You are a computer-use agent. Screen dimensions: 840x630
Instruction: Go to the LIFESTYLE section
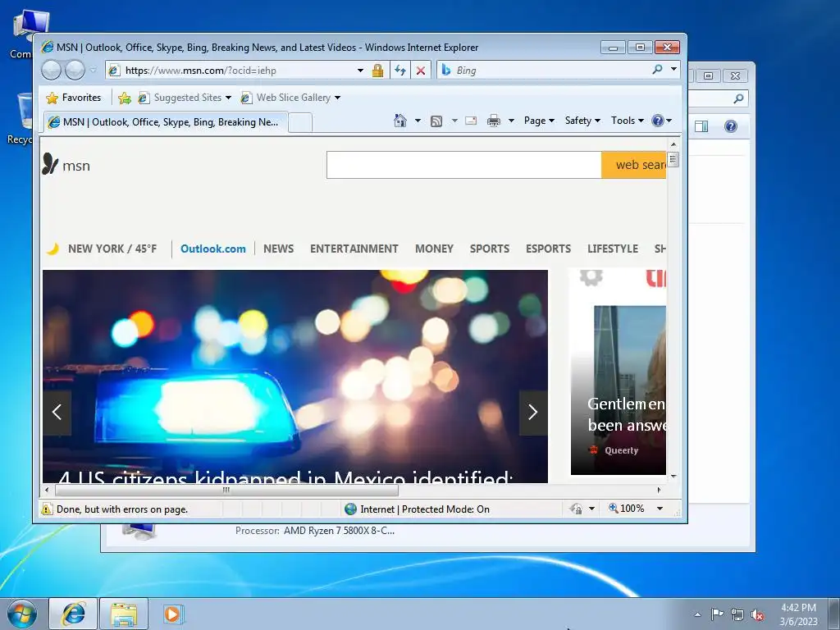pyautogui.click(x=613, y=249)
